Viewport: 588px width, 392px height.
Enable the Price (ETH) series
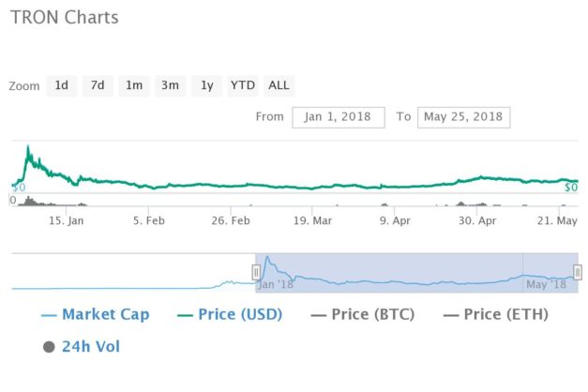(495, 314)
